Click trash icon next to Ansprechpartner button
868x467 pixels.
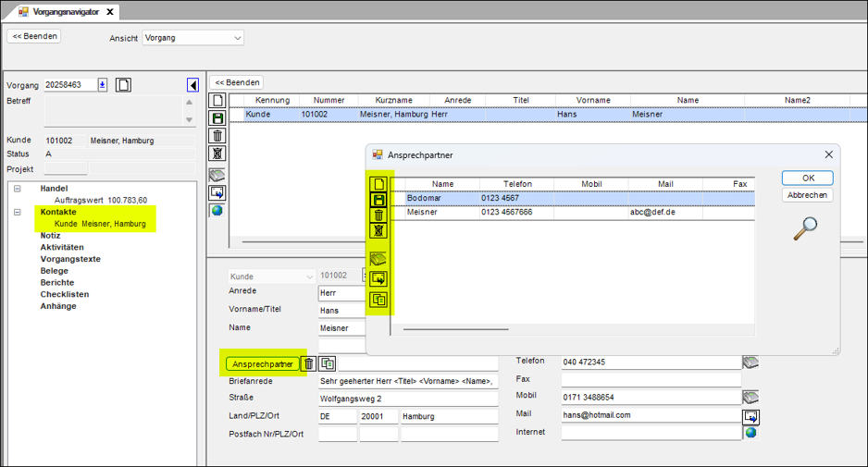[x=309, y=363]
